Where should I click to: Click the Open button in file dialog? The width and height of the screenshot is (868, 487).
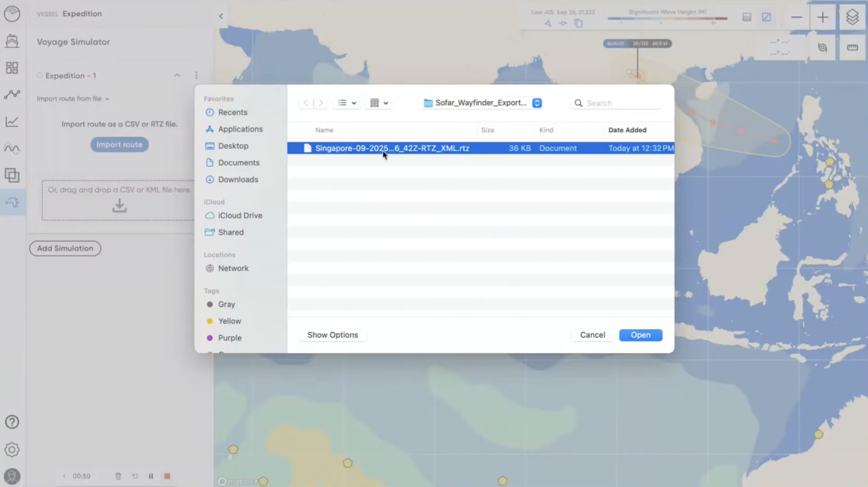click(x=641, y=335)
